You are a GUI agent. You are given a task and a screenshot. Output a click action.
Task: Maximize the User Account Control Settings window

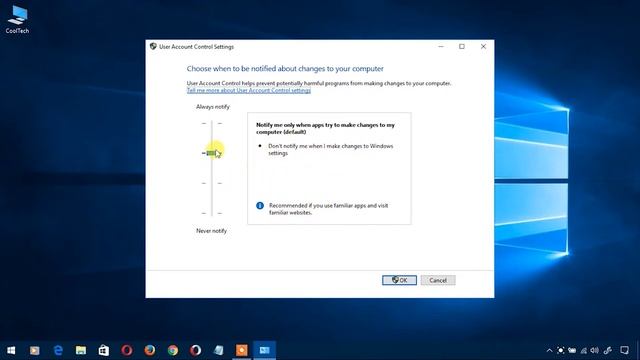tap(462, 47)
